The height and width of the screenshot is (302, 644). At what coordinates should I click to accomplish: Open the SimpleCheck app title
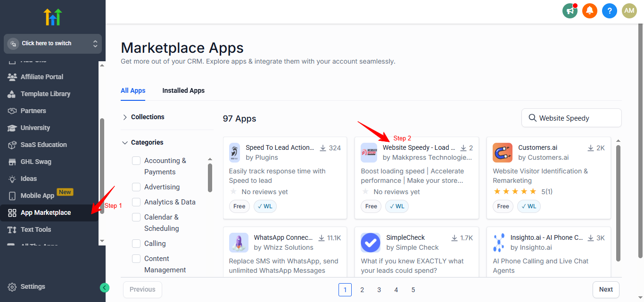pyautogui.click(x=405, y=237)
